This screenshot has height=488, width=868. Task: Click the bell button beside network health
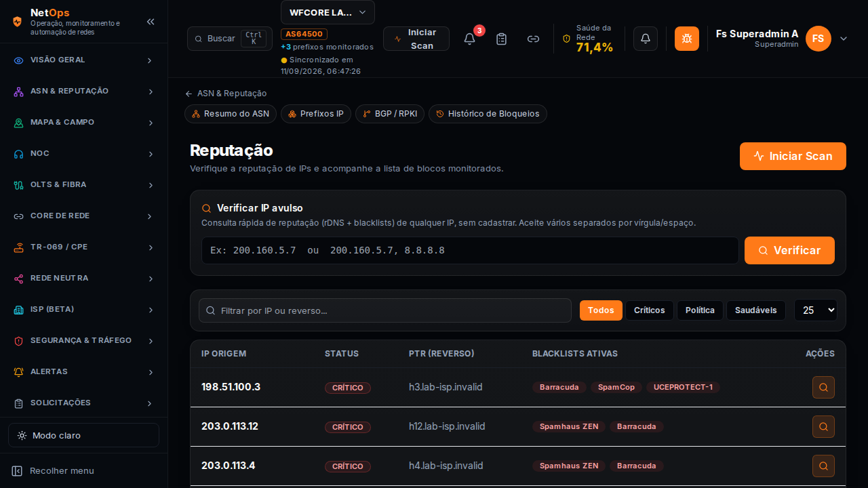click(x=646, y=39)
